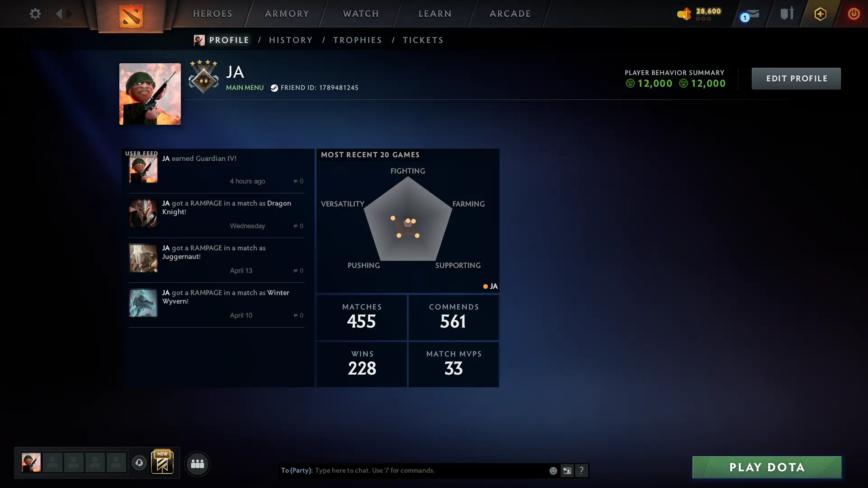Open the chat help question mark
The image size is (868, 488).
coord(581,471)
